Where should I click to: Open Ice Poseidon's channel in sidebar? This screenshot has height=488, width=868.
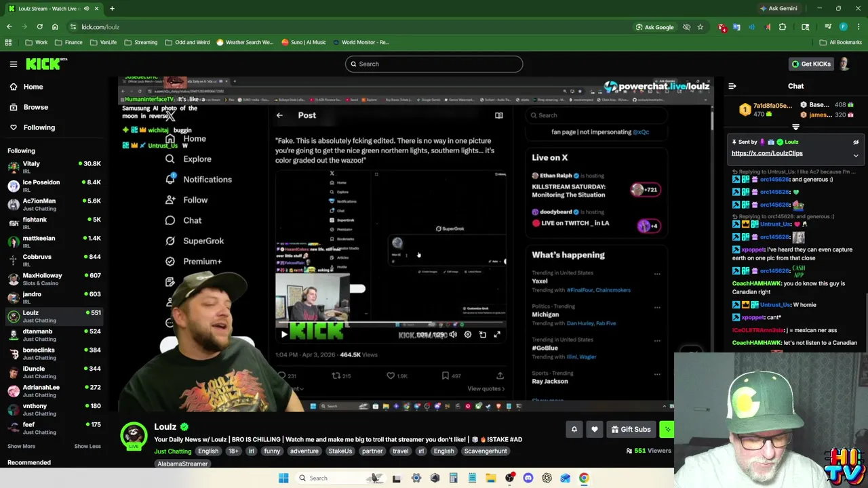tap(54, 186)
